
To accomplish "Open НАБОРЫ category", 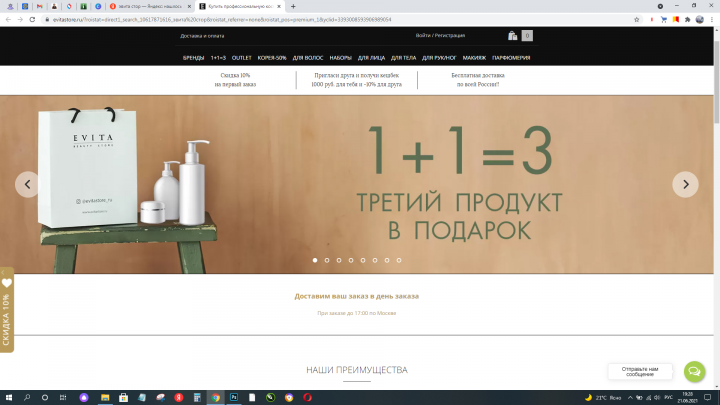I will [x=340, y=58].
